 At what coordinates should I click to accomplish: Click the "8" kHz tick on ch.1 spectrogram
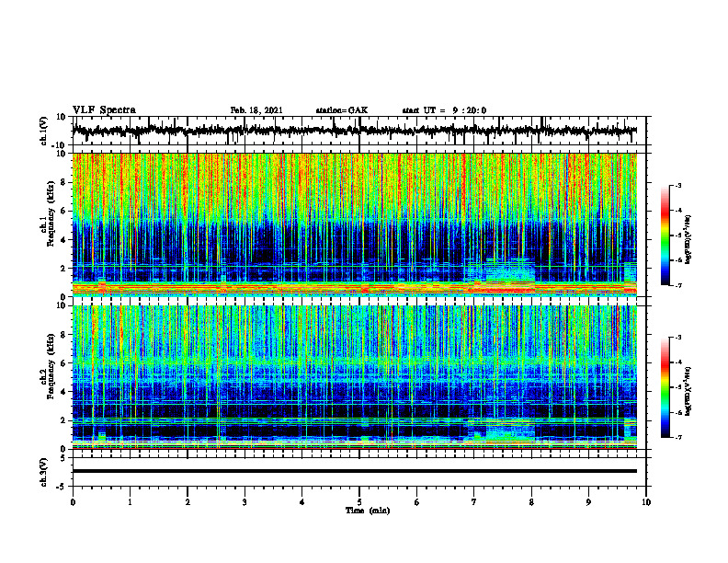(64, 182)
